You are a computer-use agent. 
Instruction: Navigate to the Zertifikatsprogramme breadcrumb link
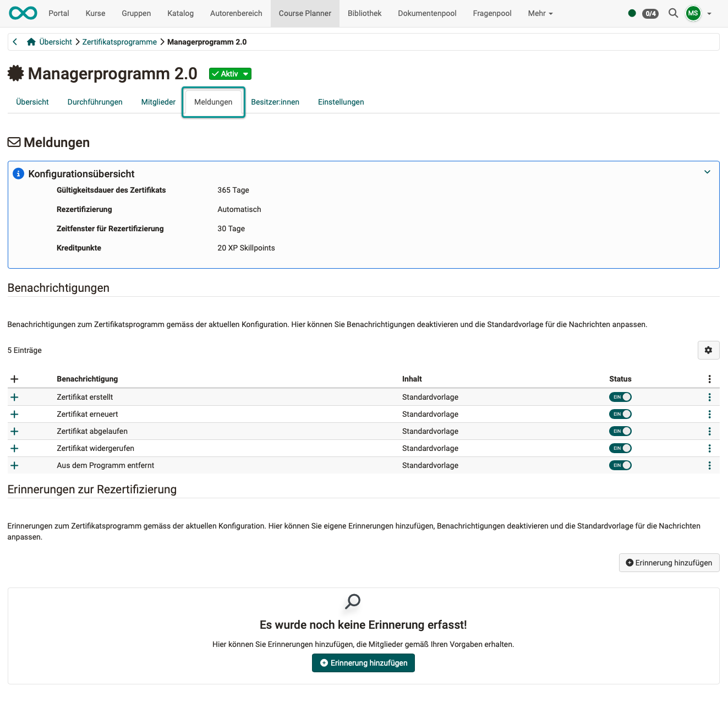119,41
